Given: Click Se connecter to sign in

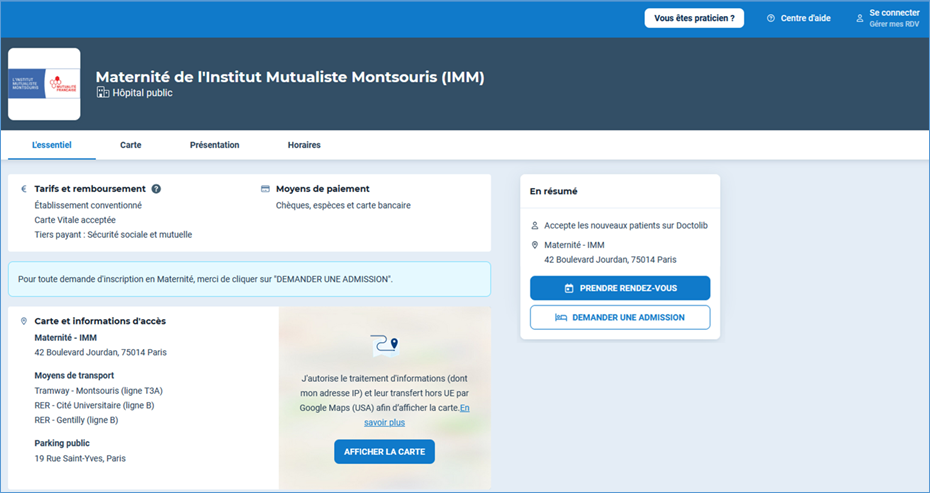Looking at the screenshot, I should pos(894,12).
